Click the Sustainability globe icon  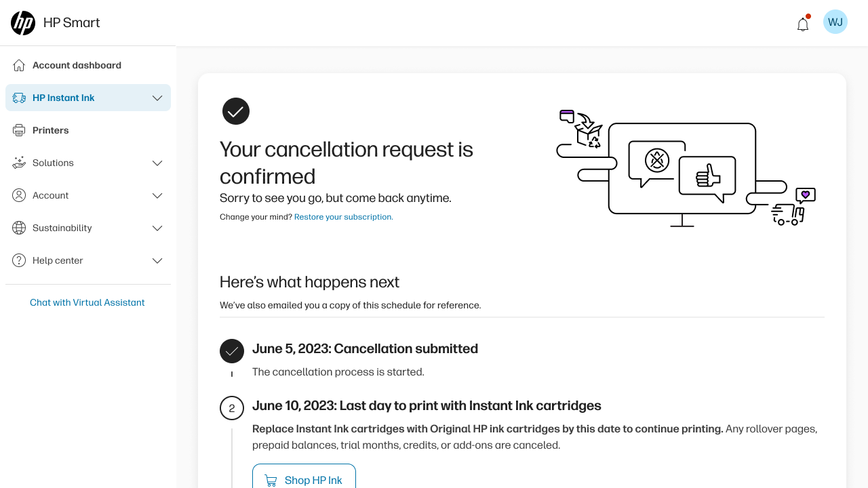pos(19,228)
